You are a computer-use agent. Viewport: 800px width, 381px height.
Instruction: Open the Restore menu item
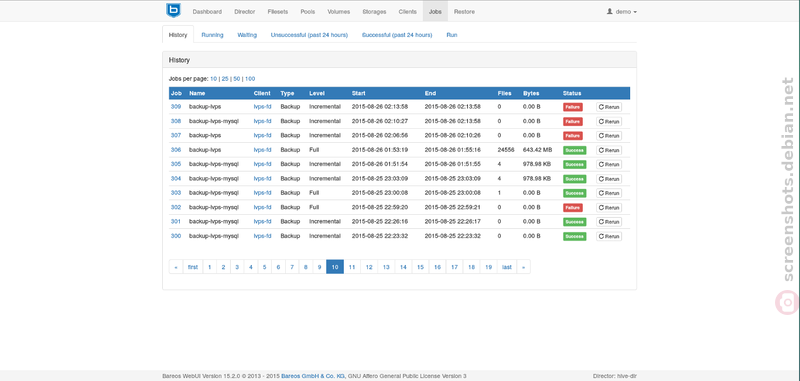[x=464, y=12]
